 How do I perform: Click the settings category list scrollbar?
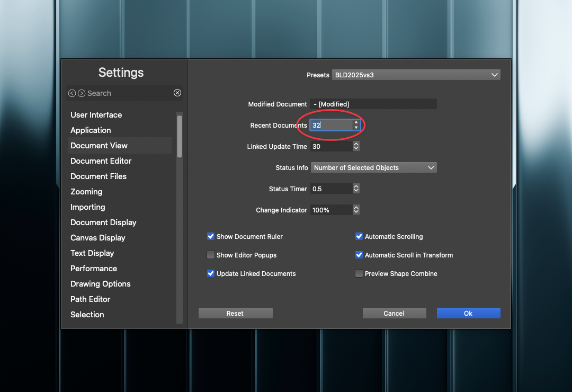point(180,137)
